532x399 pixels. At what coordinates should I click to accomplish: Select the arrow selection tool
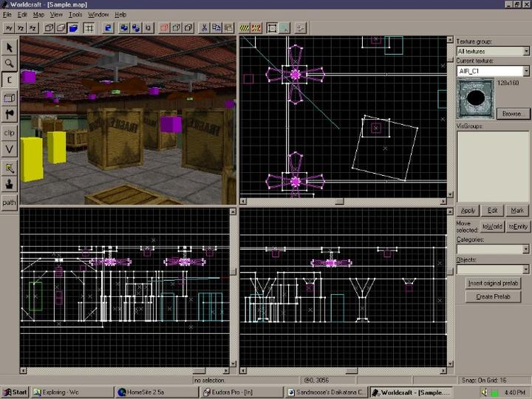[10, 47]
